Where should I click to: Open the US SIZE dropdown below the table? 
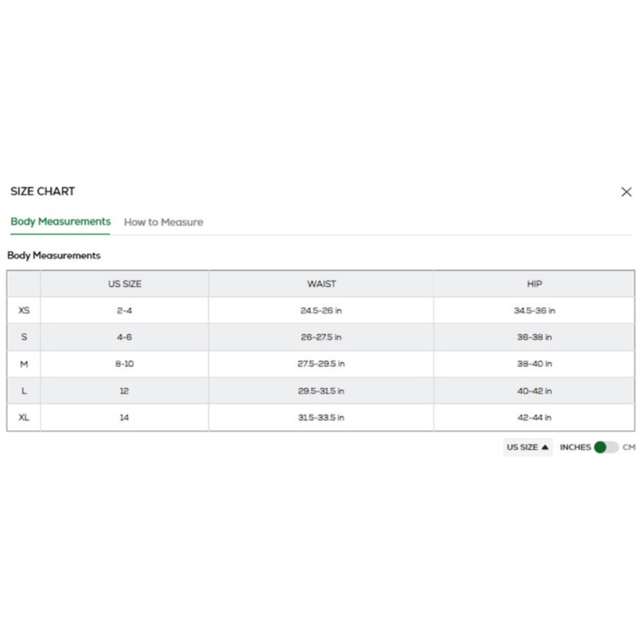(527, 447)
